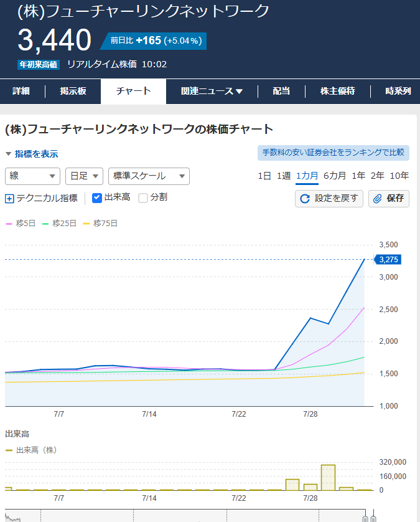
Task: Expand 指標を表示 section
Action: (32, 154)
